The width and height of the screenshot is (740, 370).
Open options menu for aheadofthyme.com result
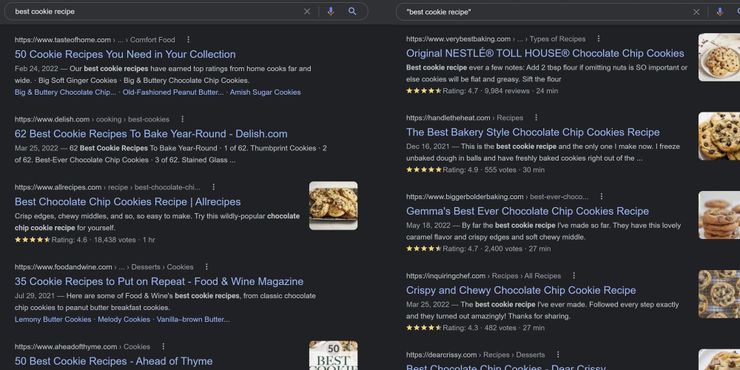coord(163,346)
